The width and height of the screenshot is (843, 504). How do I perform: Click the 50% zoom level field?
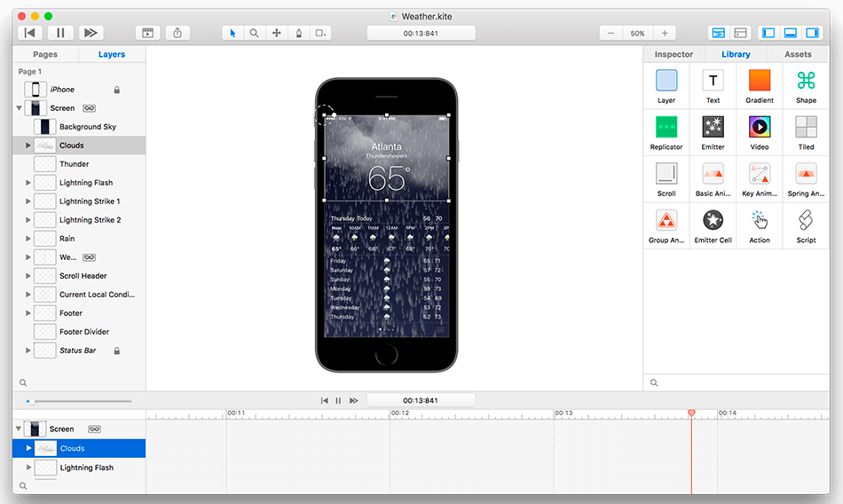click(x=638, y=34)
